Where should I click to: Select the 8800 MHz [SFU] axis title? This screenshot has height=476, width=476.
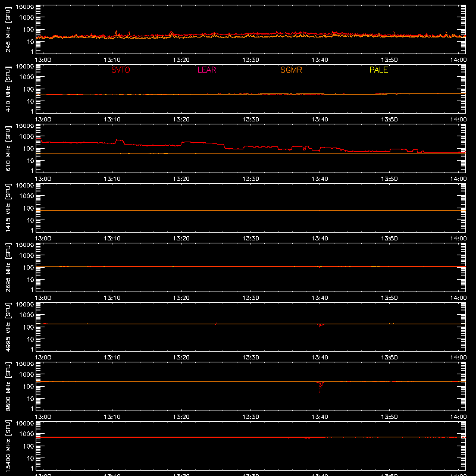tap(8, 386)
